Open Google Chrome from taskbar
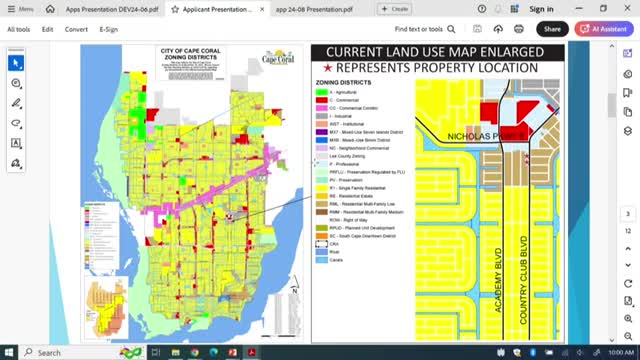This screenshot has width=640, height=360. click(x=195, y=352)
